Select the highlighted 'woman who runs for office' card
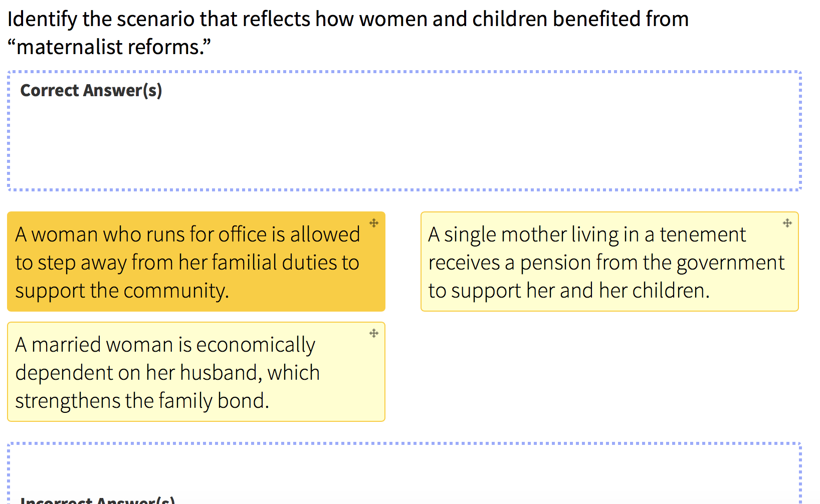820x504 pixels. tap(196, 262)
